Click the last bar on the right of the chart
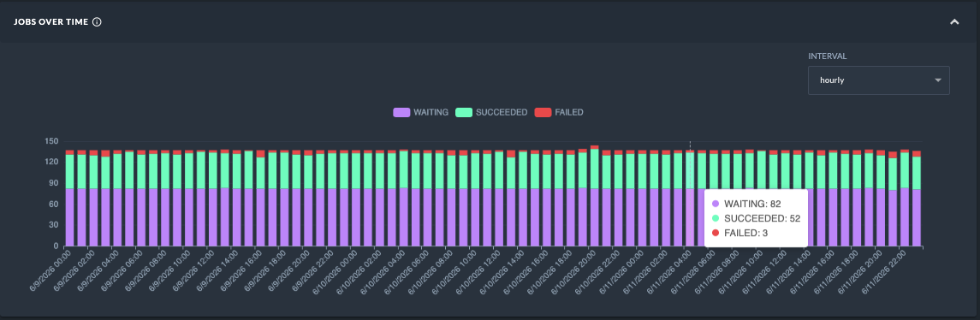 point(917,199)
